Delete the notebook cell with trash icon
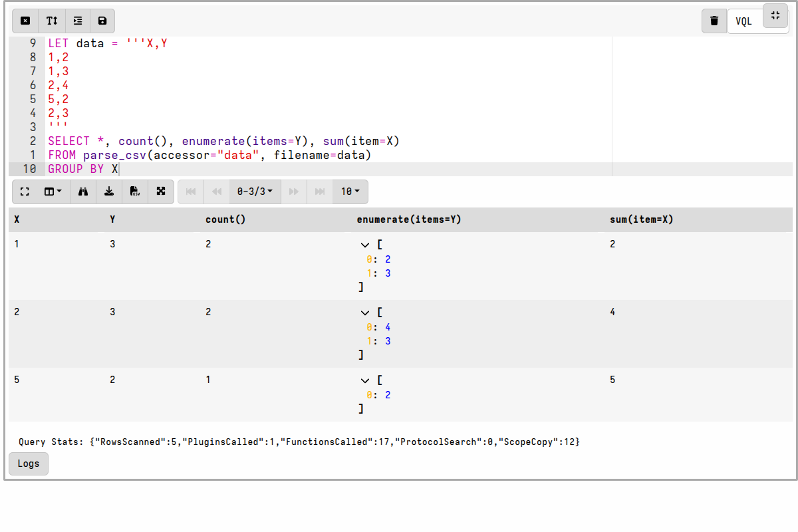 (714, 21)
